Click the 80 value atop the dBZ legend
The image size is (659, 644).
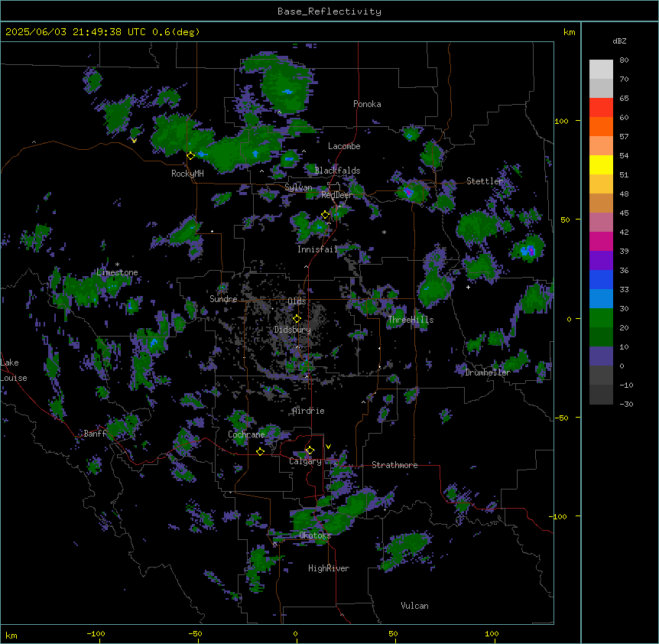624,60
